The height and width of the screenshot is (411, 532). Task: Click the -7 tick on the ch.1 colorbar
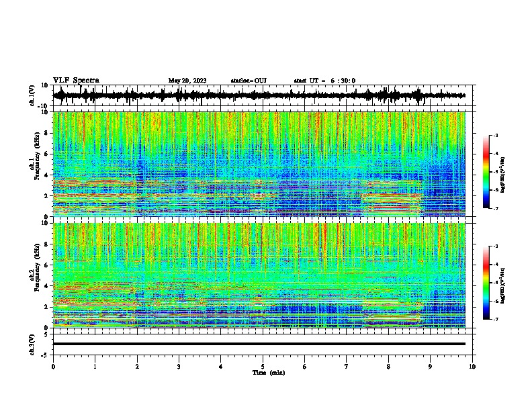point(496,208)
